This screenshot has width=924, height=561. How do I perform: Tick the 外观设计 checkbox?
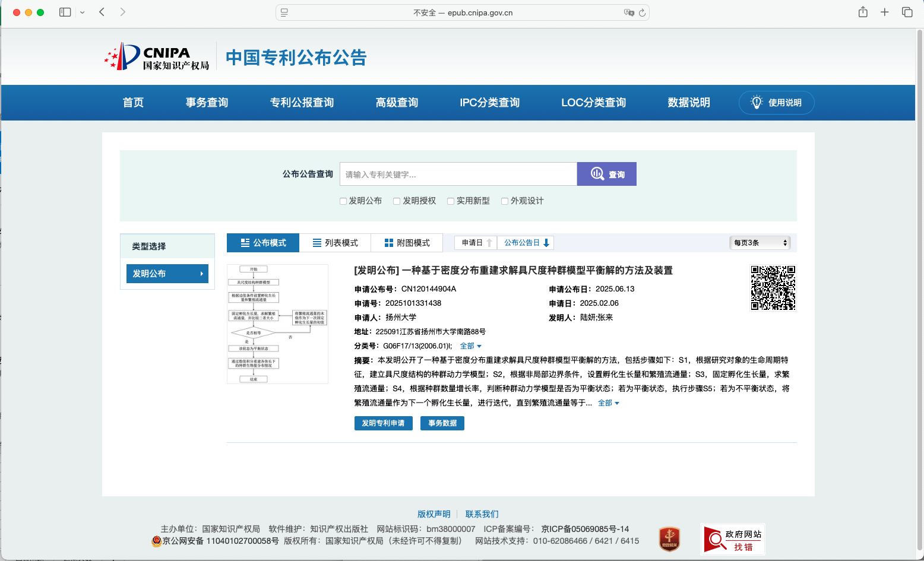[505, 201]
